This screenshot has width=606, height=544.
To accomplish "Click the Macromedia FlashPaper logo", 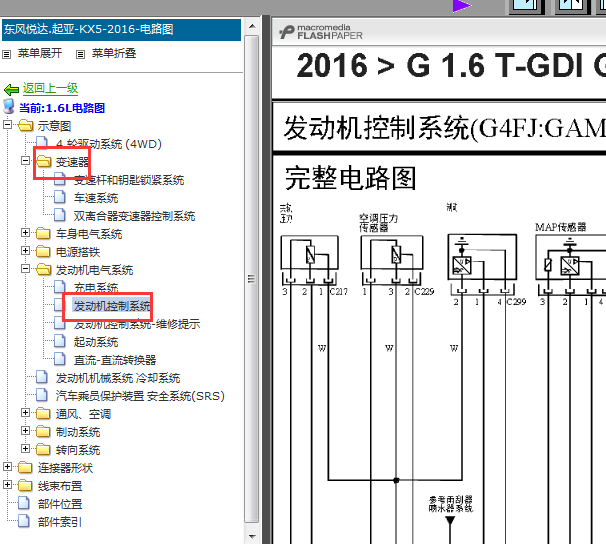I will (321, 32).
